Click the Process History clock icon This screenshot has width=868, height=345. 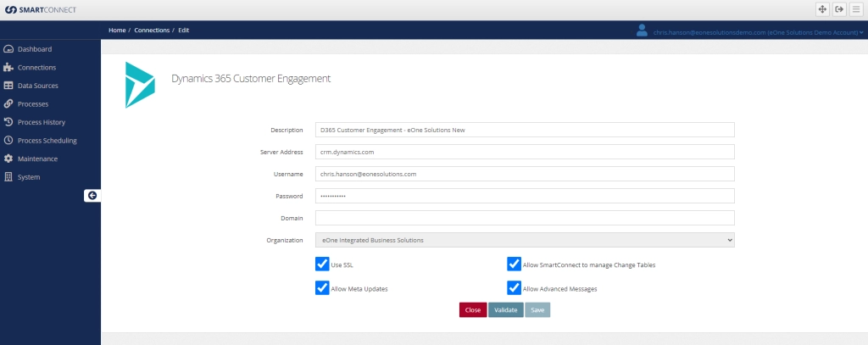[8, 122]
